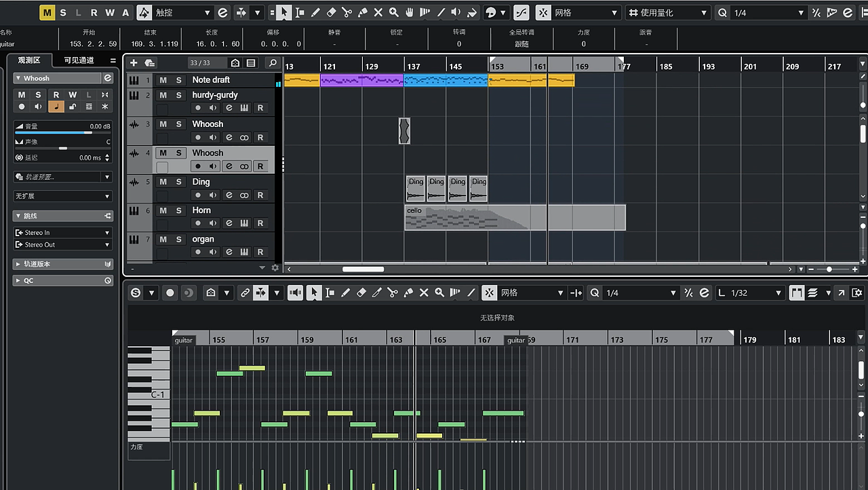Select the hand Comp tool in top toolbar
The image size is (868, 490).
(410, 12)
